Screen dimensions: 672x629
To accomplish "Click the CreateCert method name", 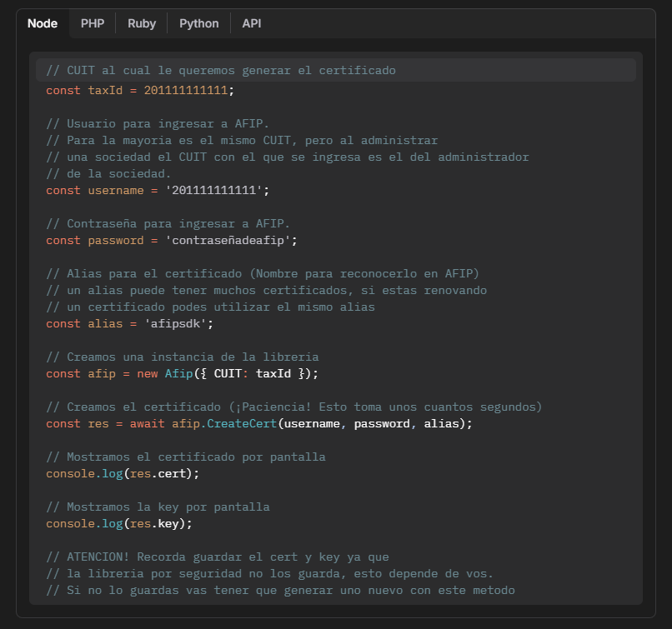I will tap(242, 423).
